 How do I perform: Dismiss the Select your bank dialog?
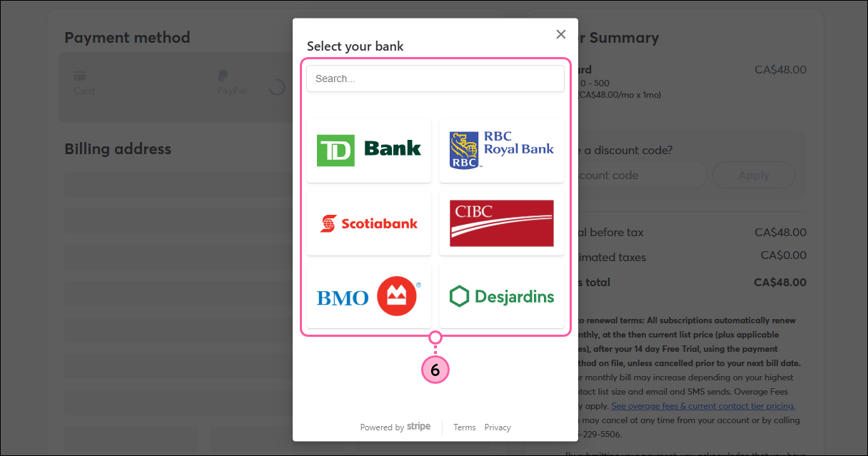click(x=561, y=34)
